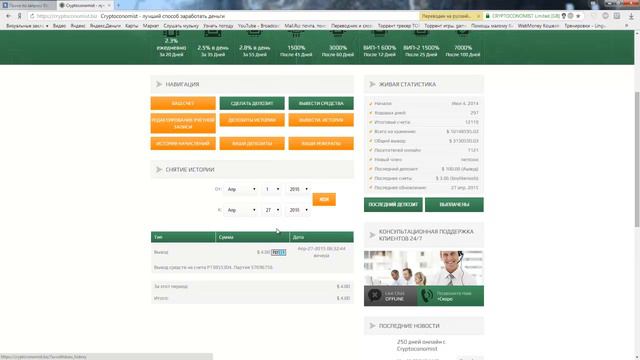
Task: Click the Тип column header
Action: pyautogui.click(x=183, y=237)
